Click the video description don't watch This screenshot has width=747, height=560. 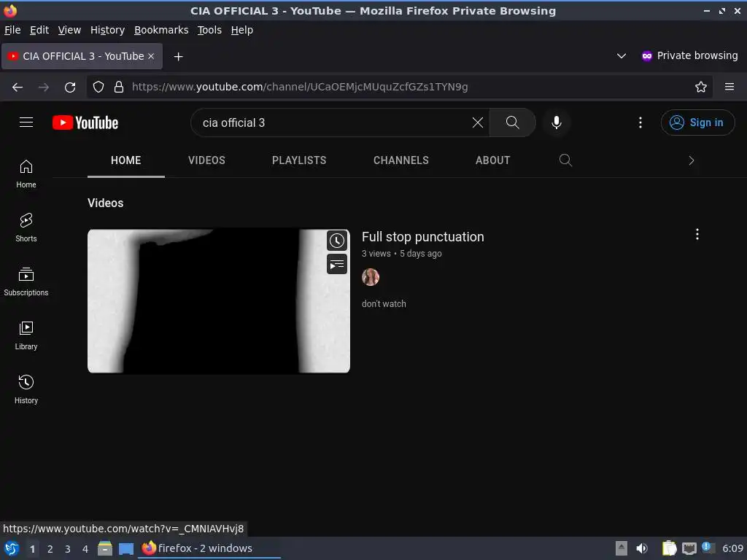(384, 304)
